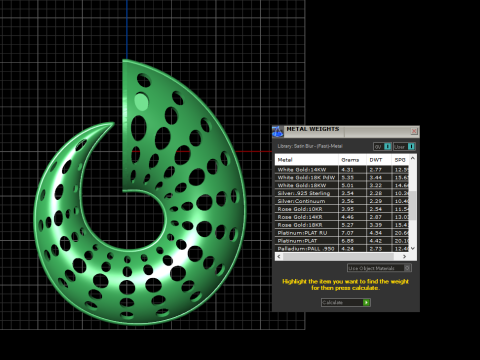Click the horizontal scroll-right arrow
This screenshot has width=480, height=360.
pyautogui.click(x=404, y=256)
